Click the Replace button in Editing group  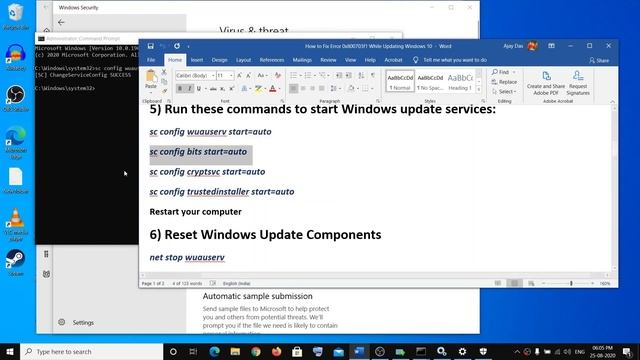click(504, 82)
